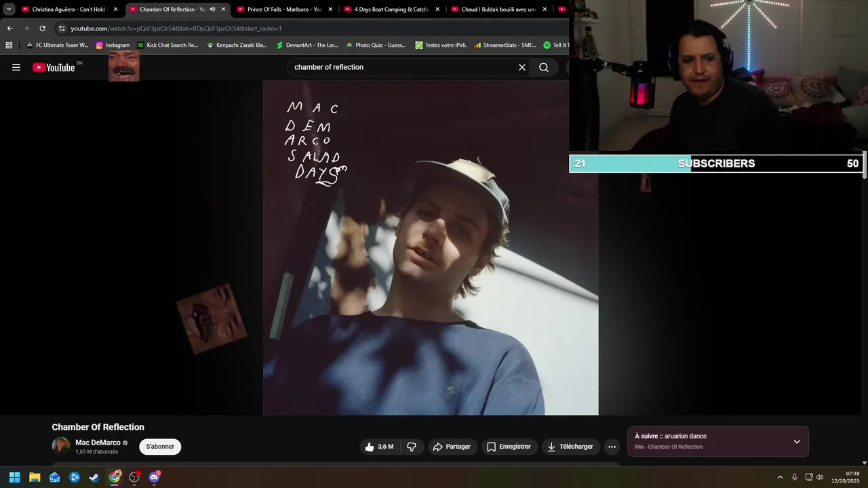The width and height of the screenshot is (868, 488).
Task: Open the three-dot more actions menu
Action: (612, 447)
